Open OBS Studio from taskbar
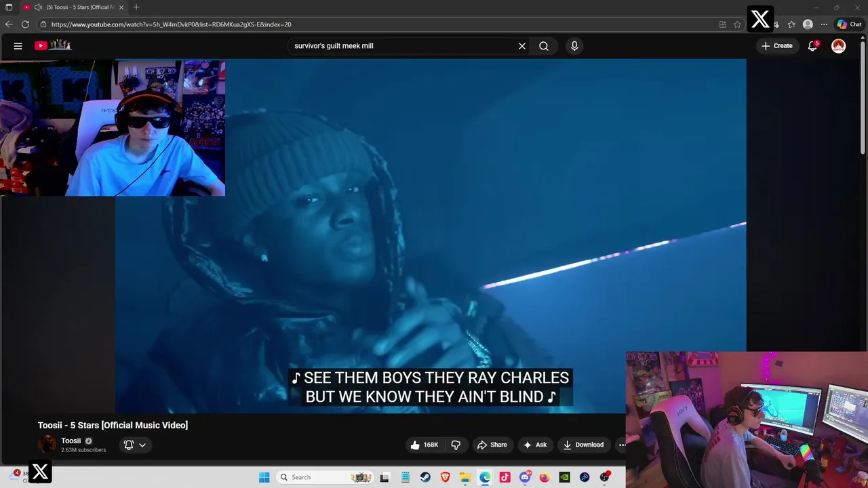This screenshot has width=868, height=488. click(x=604, y=477)
